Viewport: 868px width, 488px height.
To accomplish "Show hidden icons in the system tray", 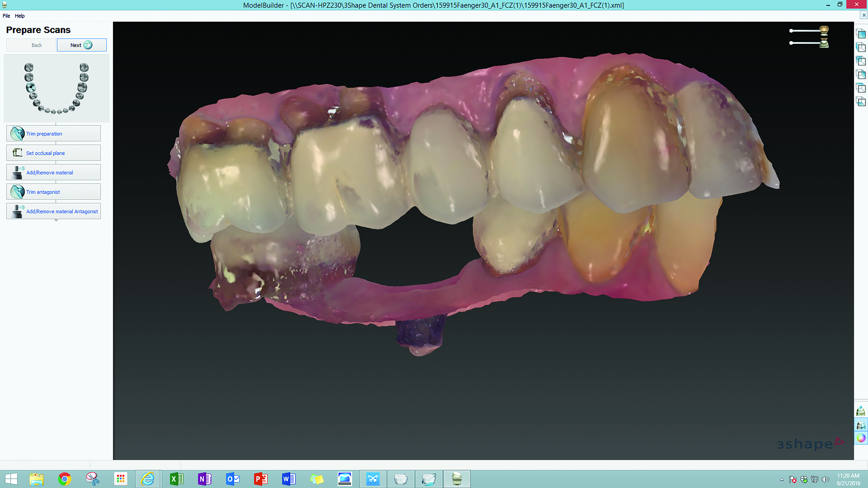I will point(782,480).
